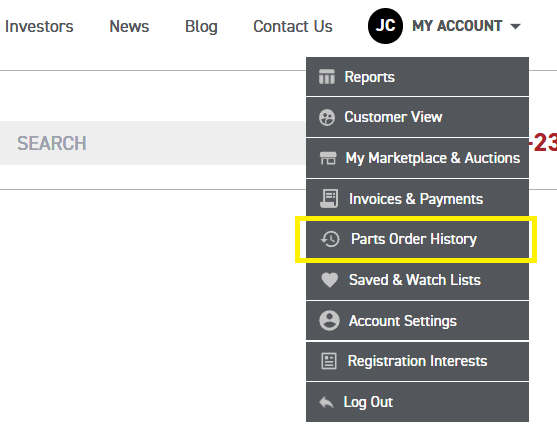Collapse the My Account dropdown arrow
557x436 pixels.
[x=515, y=26]
